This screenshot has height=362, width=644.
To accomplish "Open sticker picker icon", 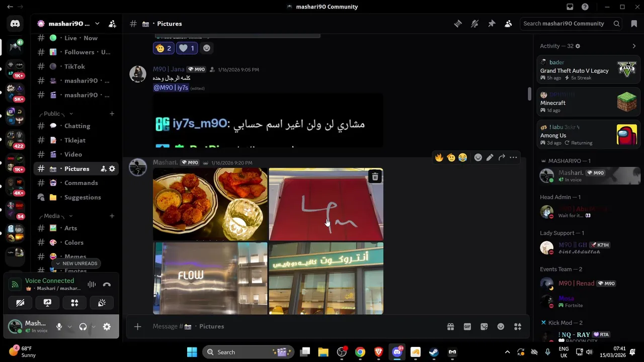I will pos(484,327).
